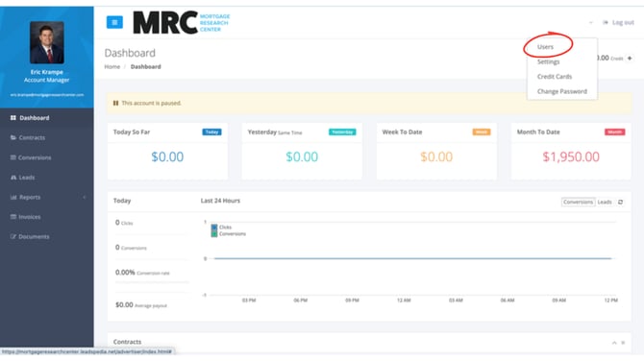Click the account manager email address
644x361 pixels.
point(47,95)
